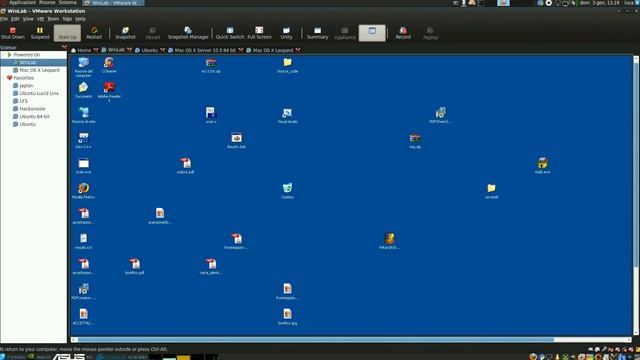Restart the virtual machine
The width and height of the screenshot is (640, 360).
(94, 33)
